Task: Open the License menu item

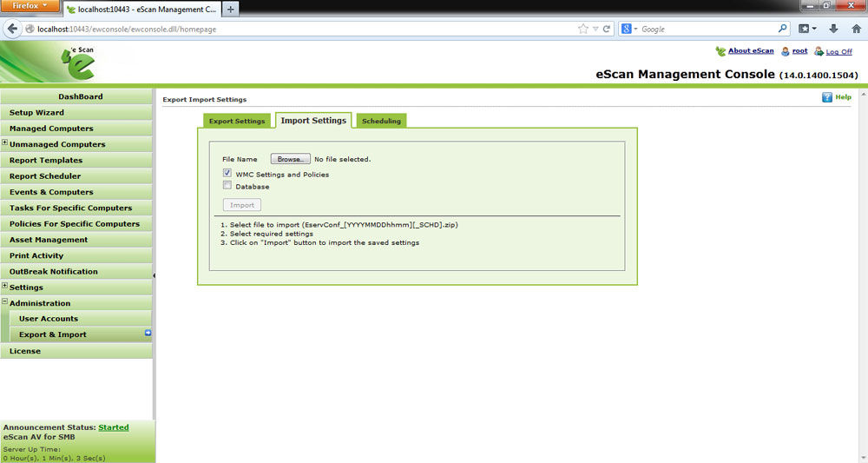Action: 76,351
